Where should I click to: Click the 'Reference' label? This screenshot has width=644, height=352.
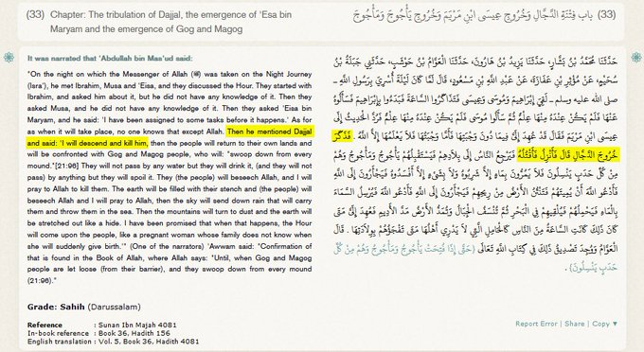[x=45, y=325]
